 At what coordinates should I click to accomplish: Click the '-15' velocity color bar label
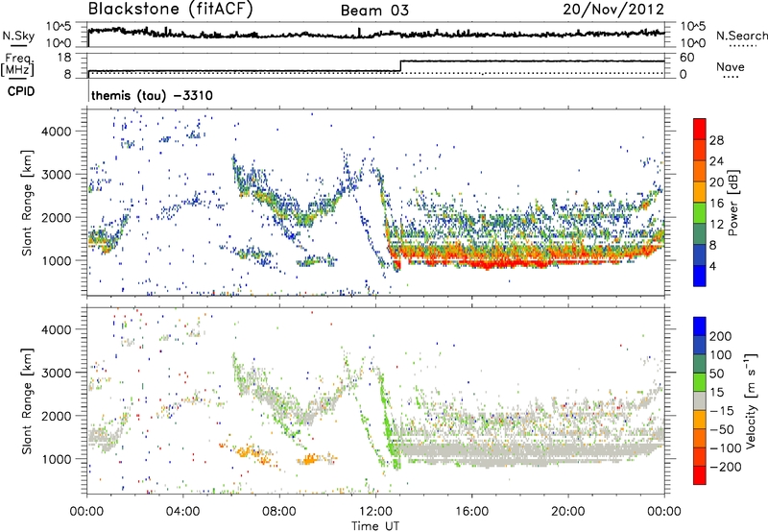tap(722, 411)
